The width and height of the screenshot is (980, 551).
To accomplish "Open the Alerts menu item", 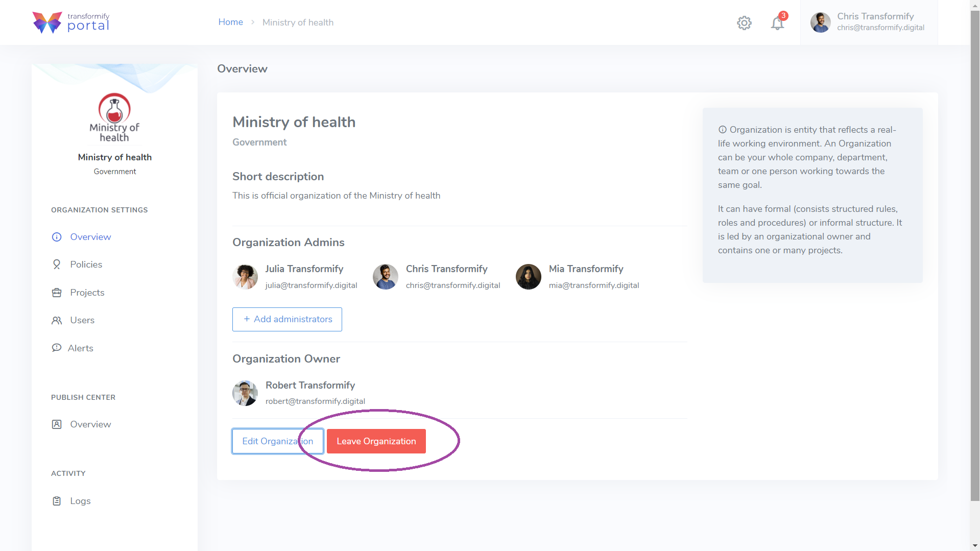I will tap(81, 348).
